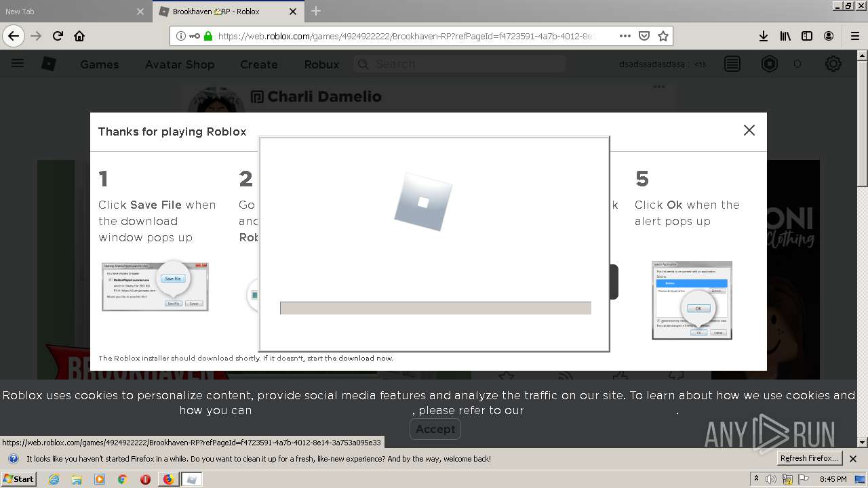Open the Robux balance icon
The width and height of the screenshot is (868, 488).
click(770, 64)
